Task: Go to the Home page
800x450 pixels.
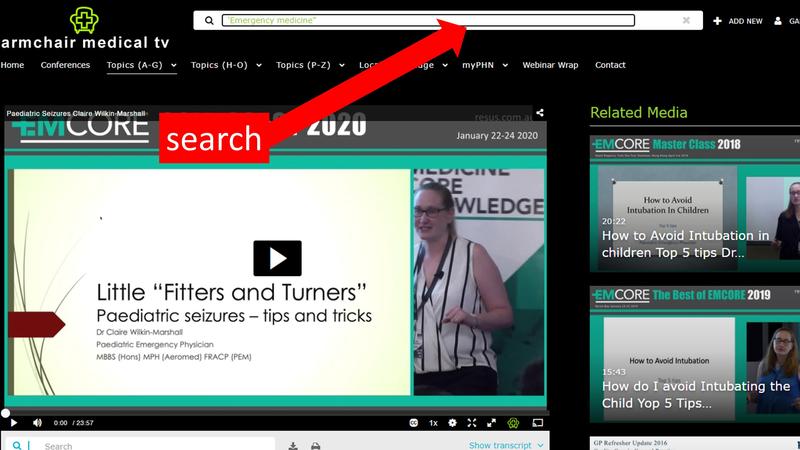Action: [x=12, y=65]
